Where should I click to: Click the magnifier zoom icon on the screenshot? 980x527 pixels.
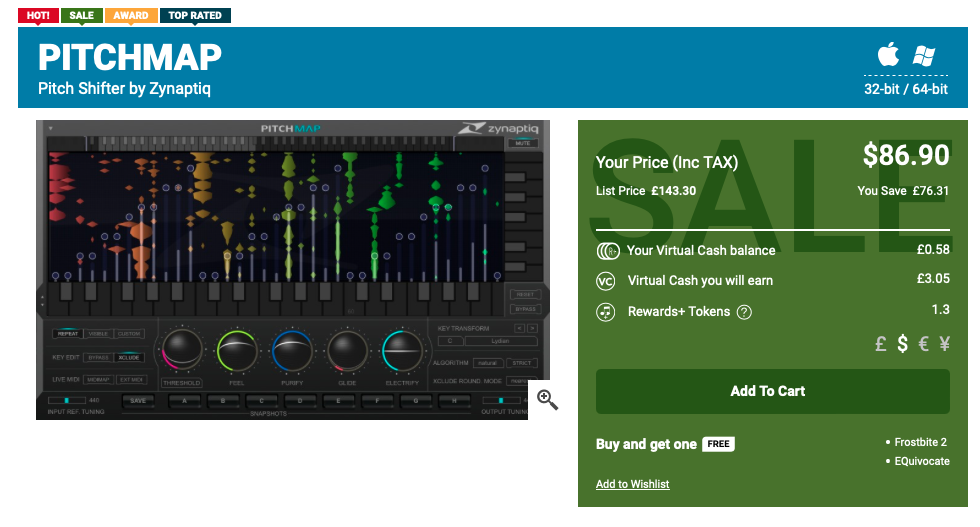click(x=547, y=399)
